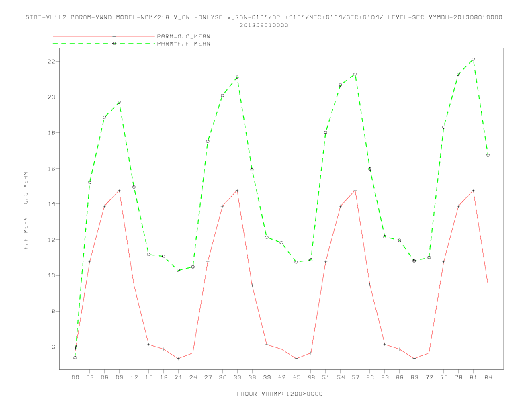This screenshot has width=532, height=411.
Task: Click the circle marker on the green legend line
Action: click(x=114, y=44)
